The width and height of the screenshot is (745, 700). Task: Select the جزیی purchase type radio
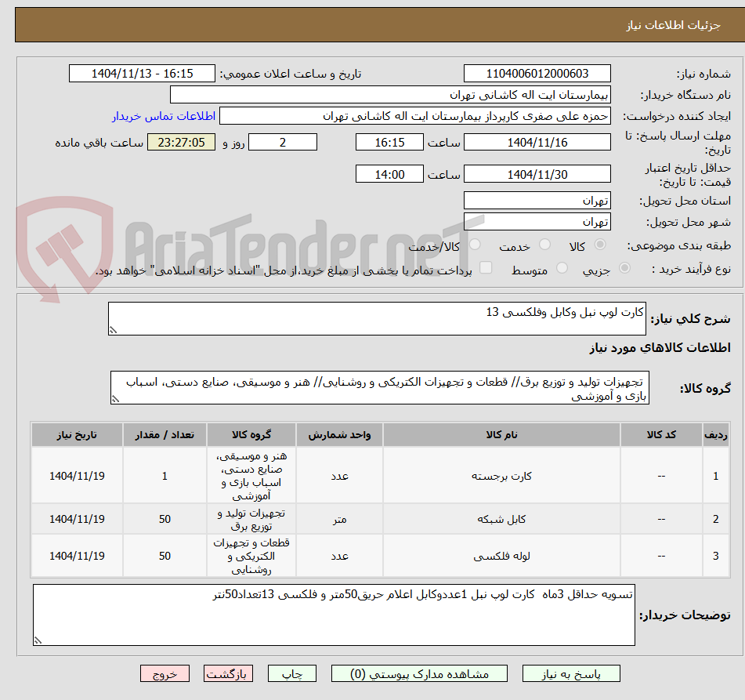625,268
